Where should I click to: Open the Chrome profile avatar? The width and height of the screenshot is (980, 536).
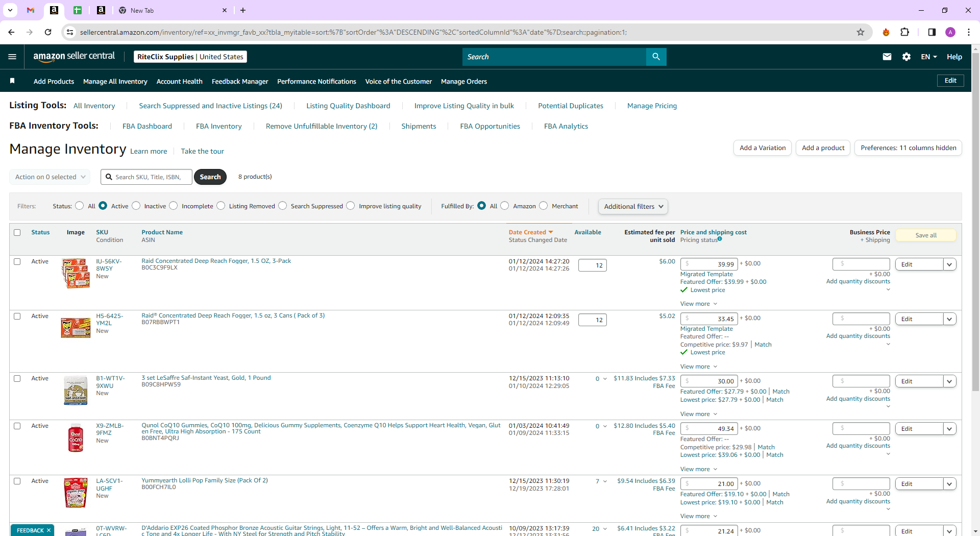click(x=950, y=32)
